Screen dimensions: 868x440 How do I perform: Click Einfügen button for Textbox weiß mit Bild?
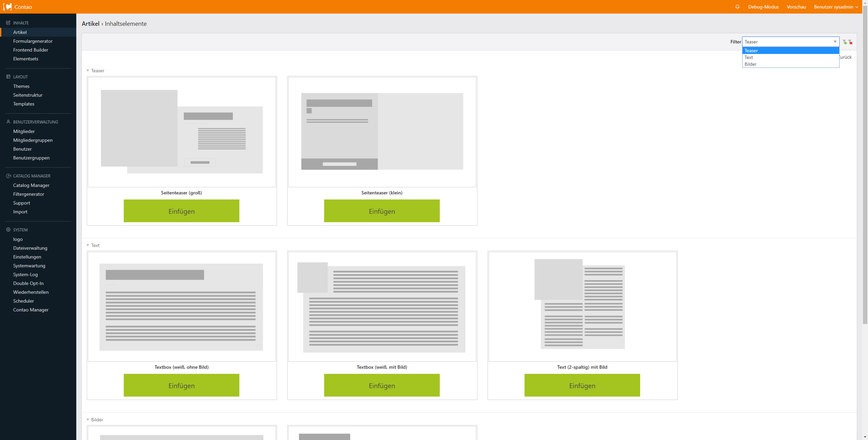click(x=381, y=385)
